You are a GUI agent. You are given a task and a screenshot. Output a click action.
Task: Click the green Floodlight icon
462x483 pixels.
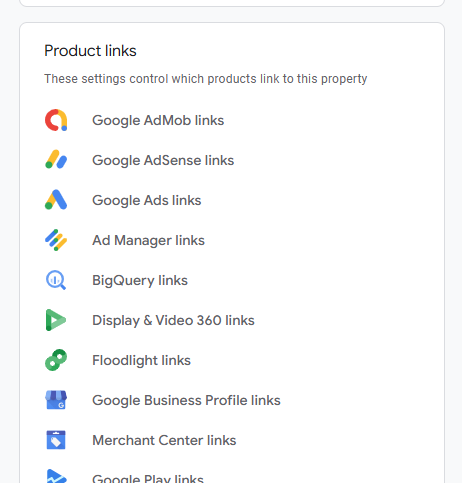coord(56,360)
